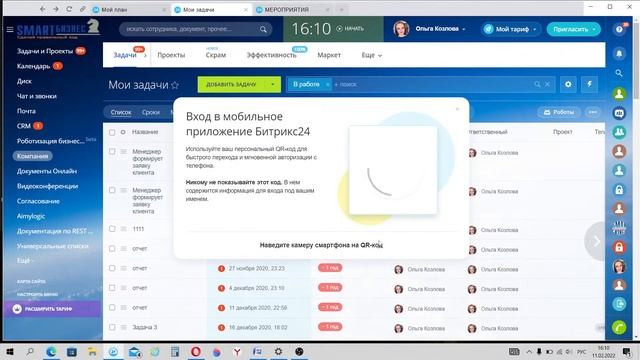
Task: Click the browser back arrow
Action: [x=42, y=9]
